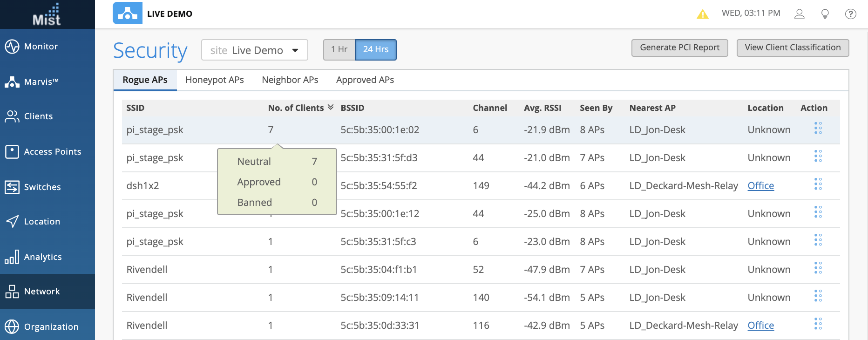Switch to the Honeypot APs tab

pyautogui.click(x=214, y=80)
